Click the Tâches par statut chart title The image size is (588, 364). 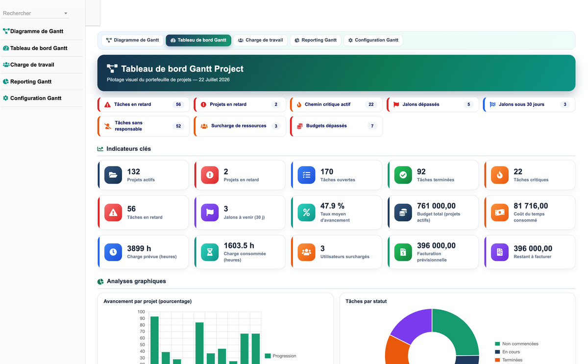point(366,301)
